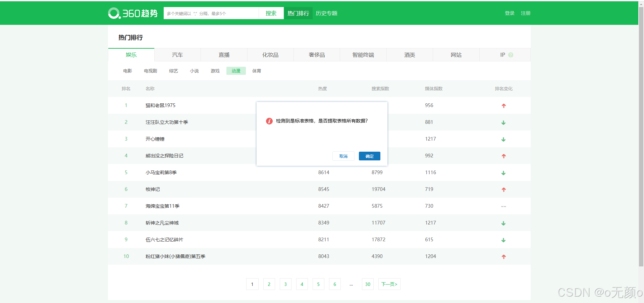Click the 媒体指数 column header
This screenshot has width=644, height=303.
(434, 89)
